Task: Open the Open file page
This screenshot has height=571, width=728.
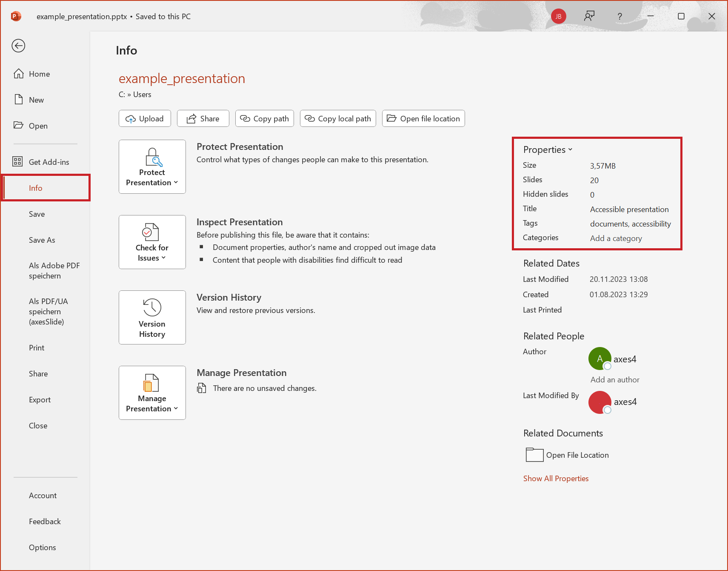Action: pos(45,126)
